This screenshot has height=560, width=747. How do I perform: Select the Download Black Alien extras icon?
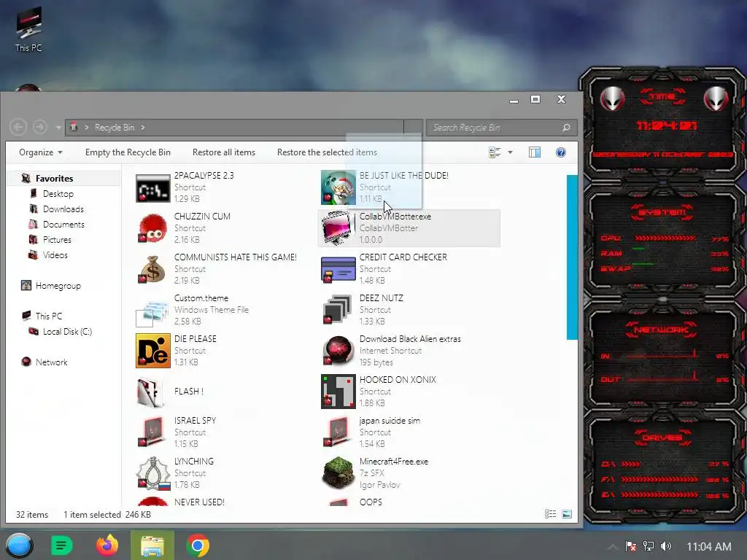338,351
